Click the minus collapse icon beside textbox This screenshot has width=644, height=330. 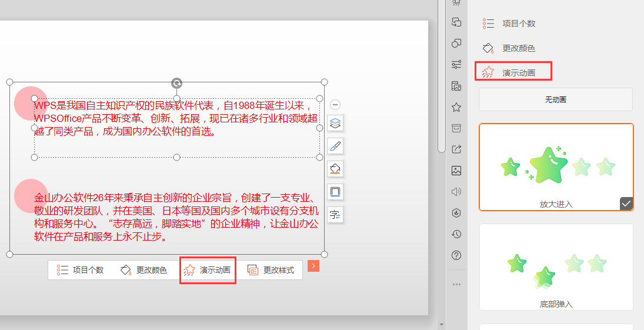pyautogui.click(x=335, y=105)
